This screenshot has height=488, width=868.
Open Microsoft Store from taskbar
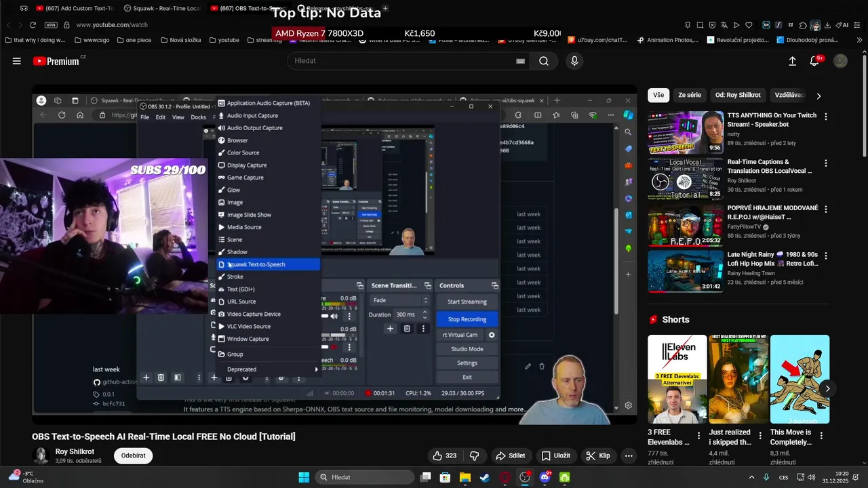click(446, 477)
